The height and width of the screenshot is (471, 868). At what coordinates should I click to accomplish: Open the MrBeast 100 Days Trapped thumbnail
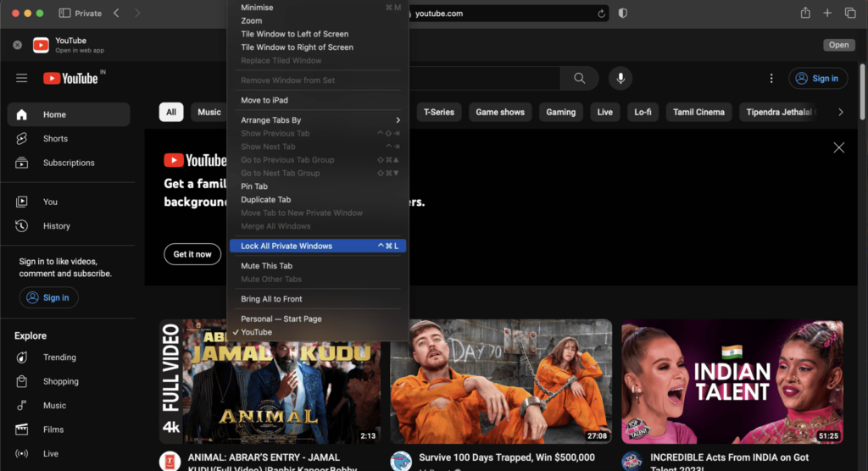coord(500,381)
